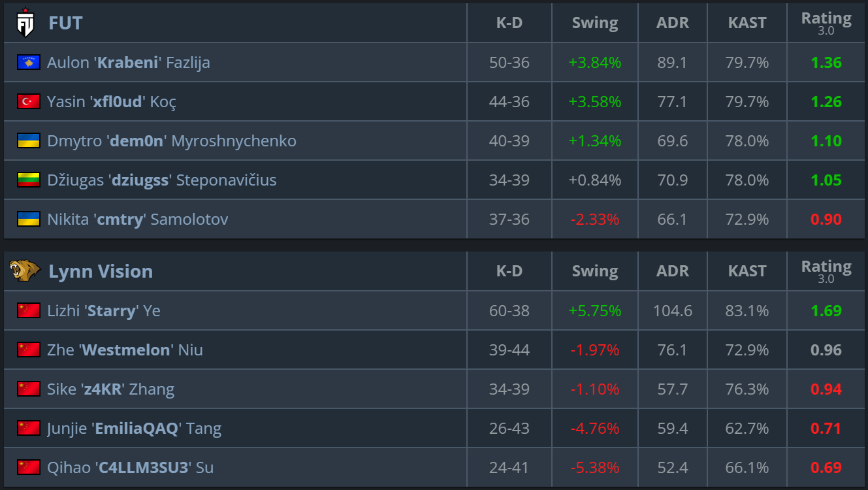The width and height of the screenshot is (868, 490).
Task: Click the Lynn Vision tiger logo
Action: 25,270
